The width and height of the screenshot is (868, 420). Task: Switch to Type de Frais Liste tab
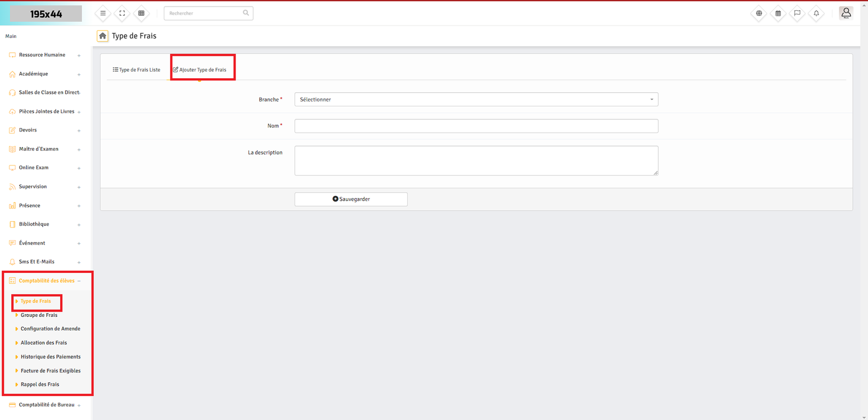click(137, 70)
